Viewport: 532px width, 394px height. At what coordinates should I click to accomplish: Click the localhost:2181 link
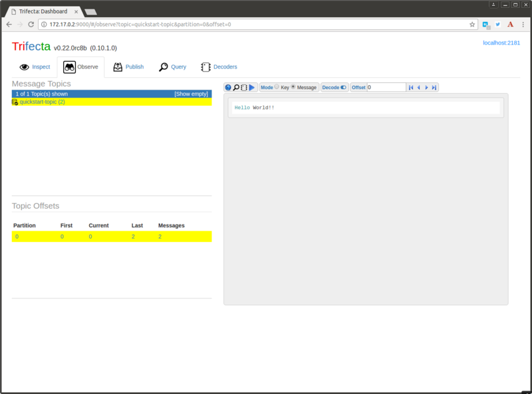(501, 43)
